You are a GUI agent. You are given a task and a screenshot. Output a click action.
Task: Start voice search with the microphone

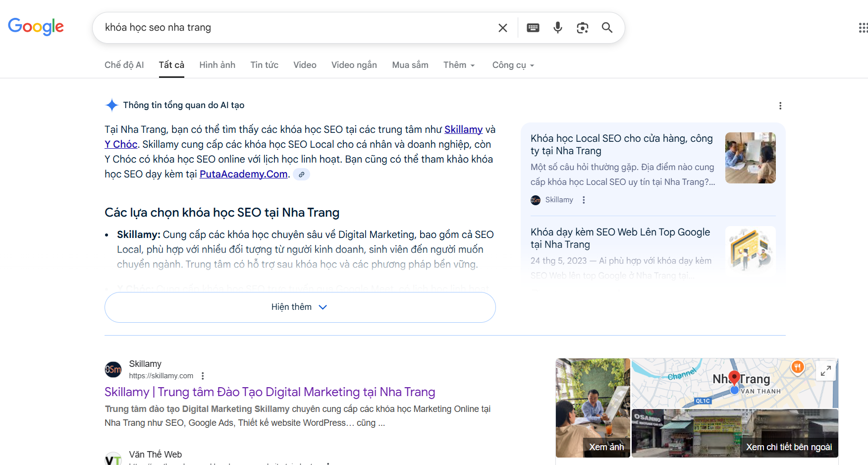558,28
